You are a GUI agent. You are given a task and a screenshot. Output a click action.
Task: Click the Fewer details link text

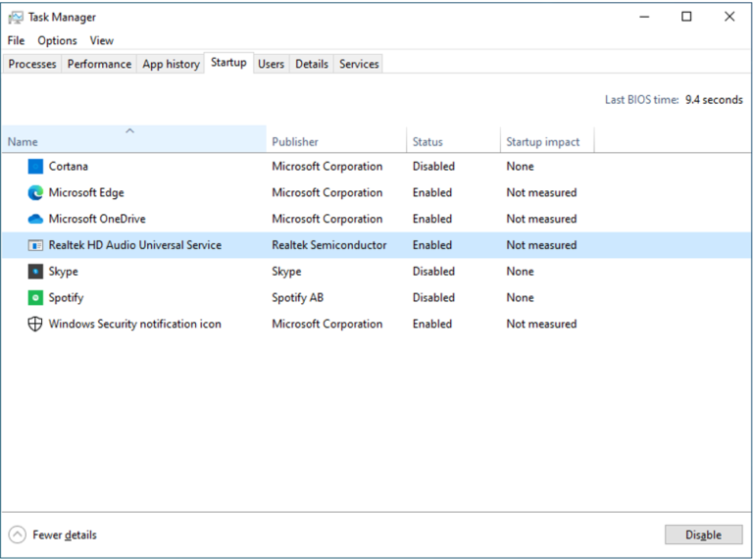tap(65, 535)
